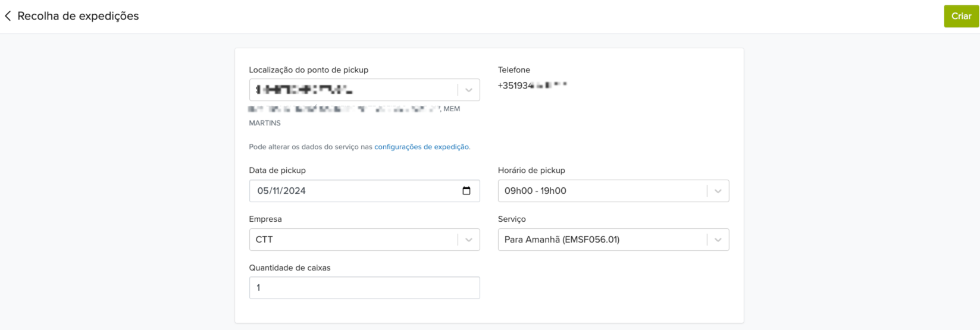Click the selected pickup location name
Viewport: 980px width, 330px height.
304,90
